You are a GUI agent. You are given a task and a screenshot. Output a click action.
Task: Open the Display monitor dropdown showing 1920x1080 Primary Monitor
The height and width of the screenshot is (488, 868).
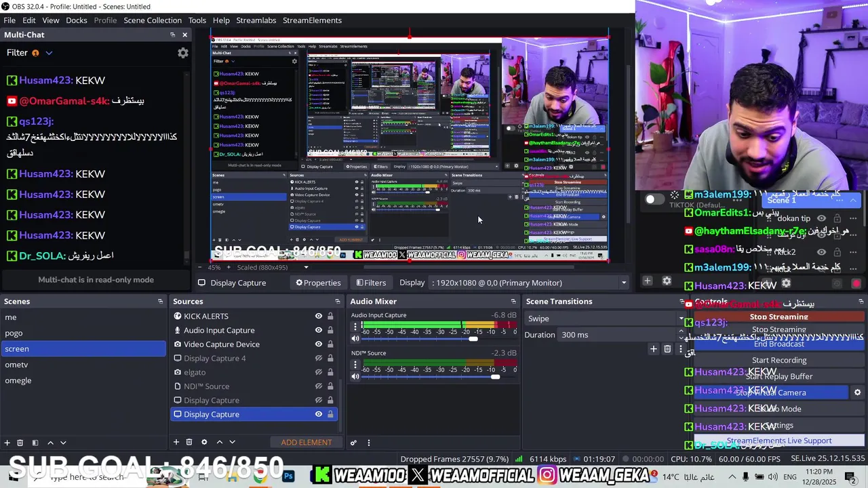tap(530, 283)
